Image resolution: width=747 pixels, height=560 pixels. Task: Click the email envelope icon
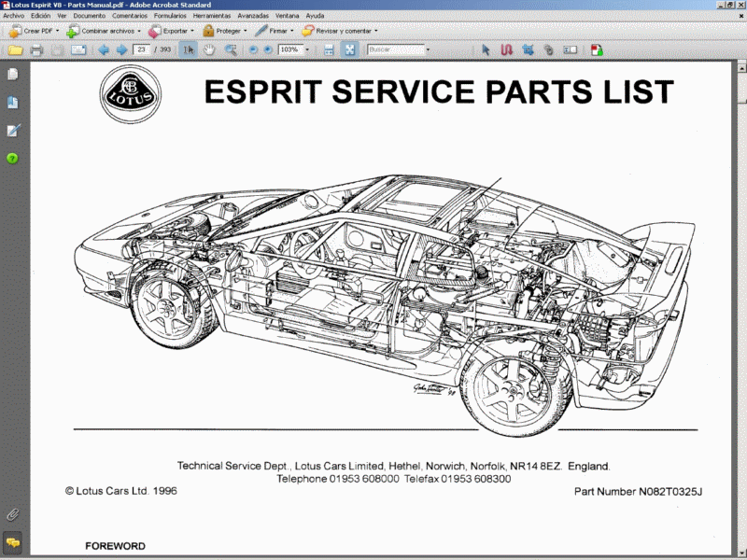(78, 50)
